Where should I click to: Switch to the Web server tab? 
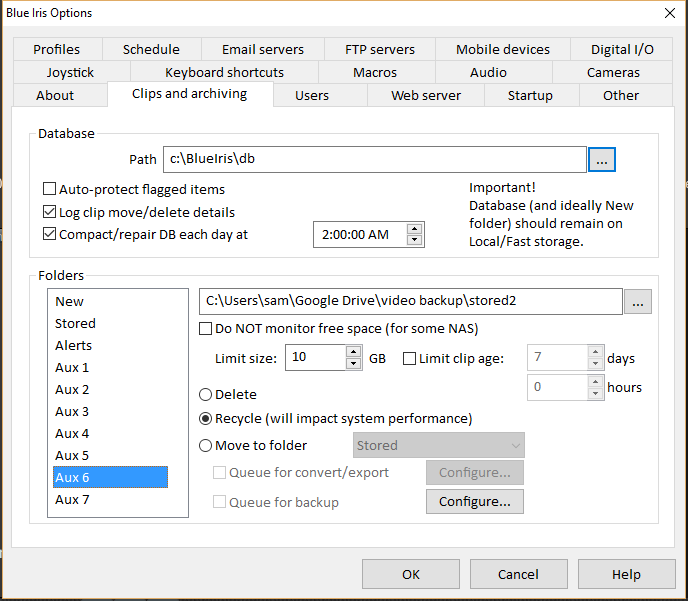[x=426, y=95]
